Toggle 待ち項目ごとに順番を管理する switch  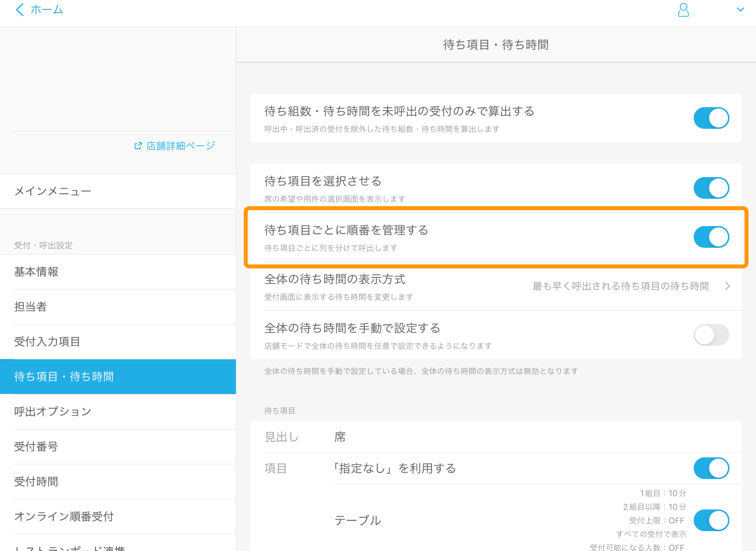[x=711, y=237]
